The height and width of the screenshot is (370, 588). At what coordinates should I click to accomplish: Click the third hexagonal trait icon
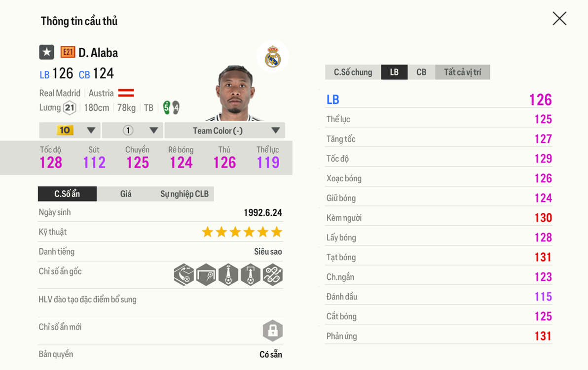click(x=228, y=275)
